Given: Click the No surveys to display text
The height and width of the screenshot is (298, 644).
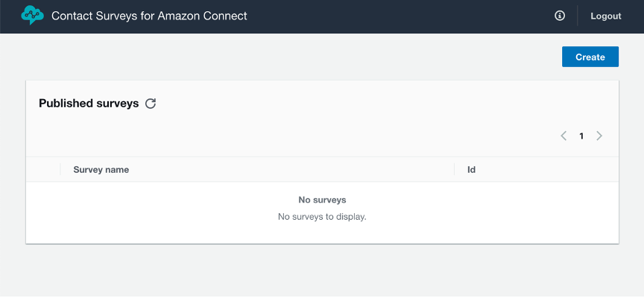Looking at the screenshot, I should tap(322, 217).
